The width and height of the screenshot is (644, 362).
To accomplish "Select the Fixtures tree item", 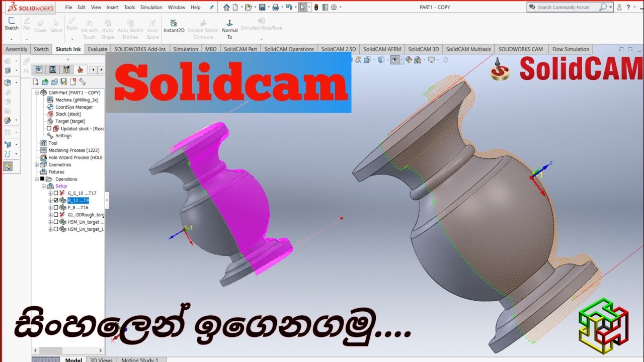I will point(52,172).
